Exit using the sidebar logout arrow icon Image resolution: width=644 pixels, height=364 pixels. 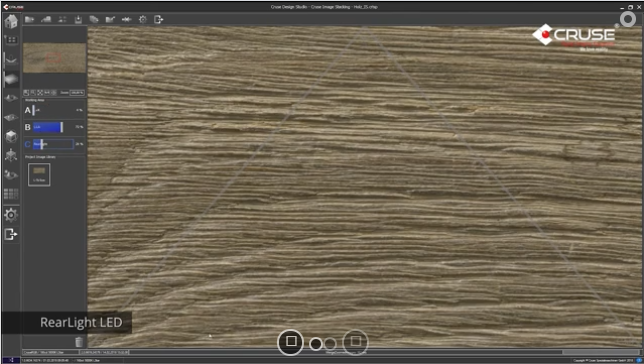[x=11, y=234]
